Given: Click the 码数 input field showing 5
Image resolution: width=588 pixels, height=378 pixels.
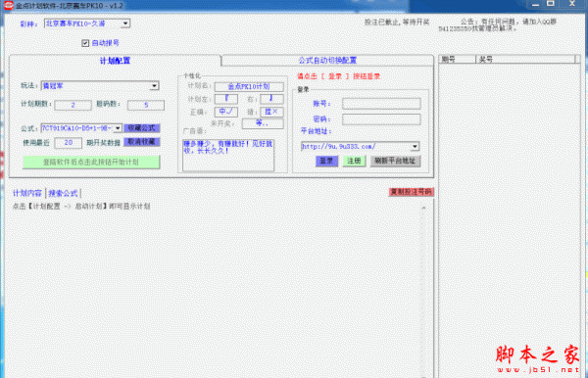Looking at the screenshot, I should coord(146,105).
